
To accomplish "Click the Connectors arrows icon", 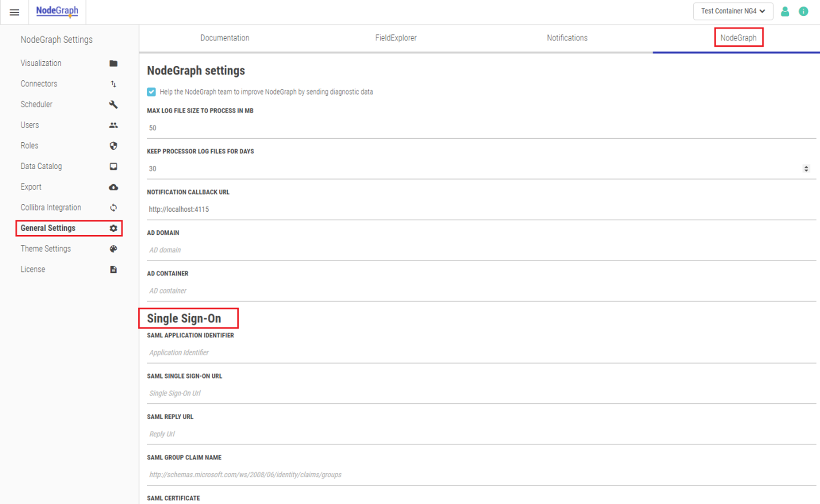I will (x=114, y=84).
